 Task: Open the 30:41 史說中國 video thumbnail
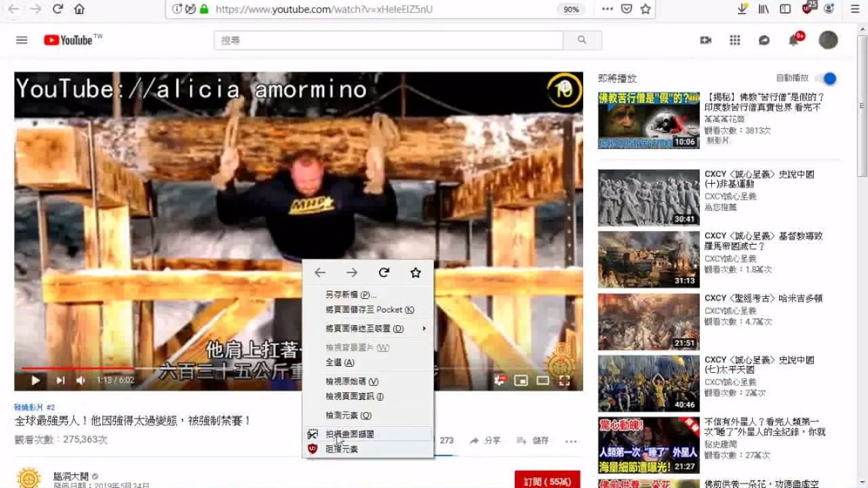click(648, 197)
